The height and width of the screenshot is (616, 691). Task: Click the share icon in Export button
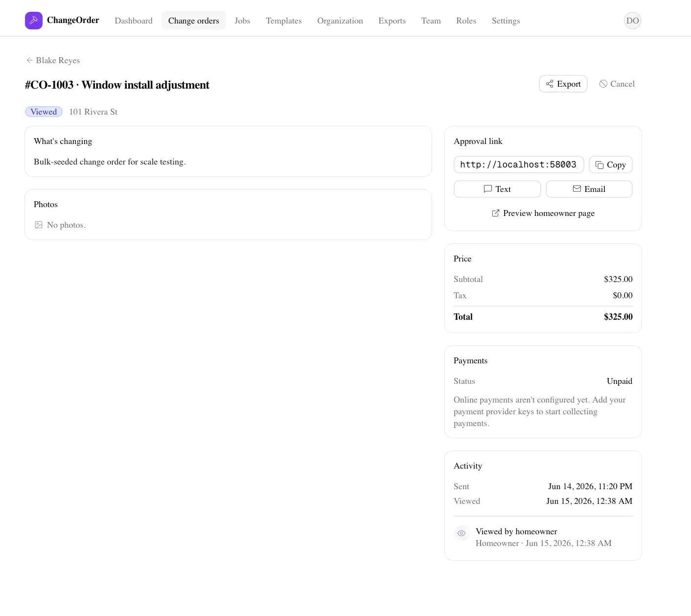[550, 84]
